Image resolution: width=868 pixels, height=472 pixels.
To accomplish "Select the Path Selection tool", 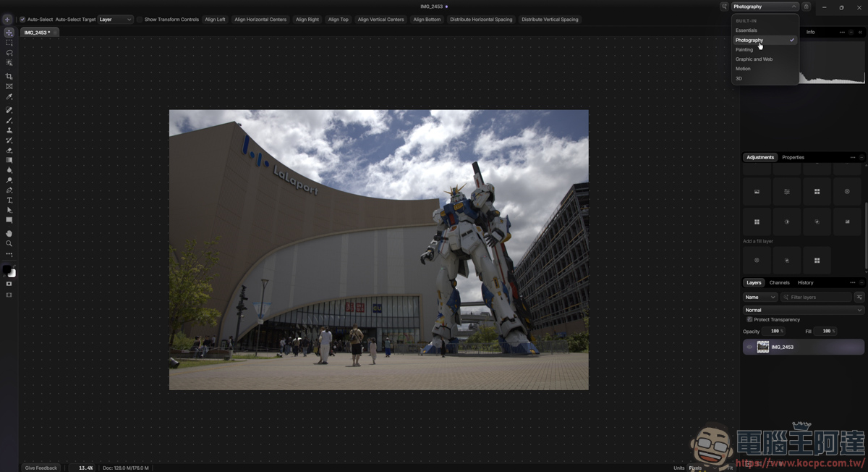I will click(x=9, y=210).
